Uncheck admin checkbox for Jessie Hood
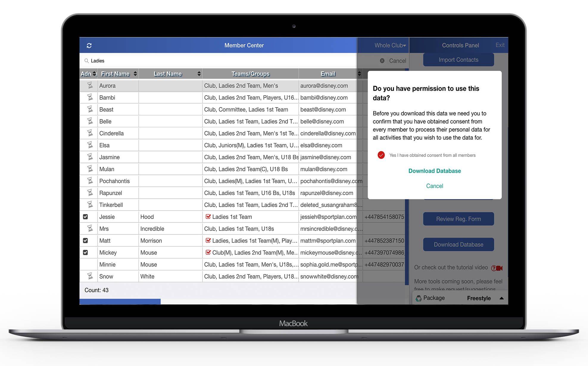588x366 pixels. (x=85, y=217)
